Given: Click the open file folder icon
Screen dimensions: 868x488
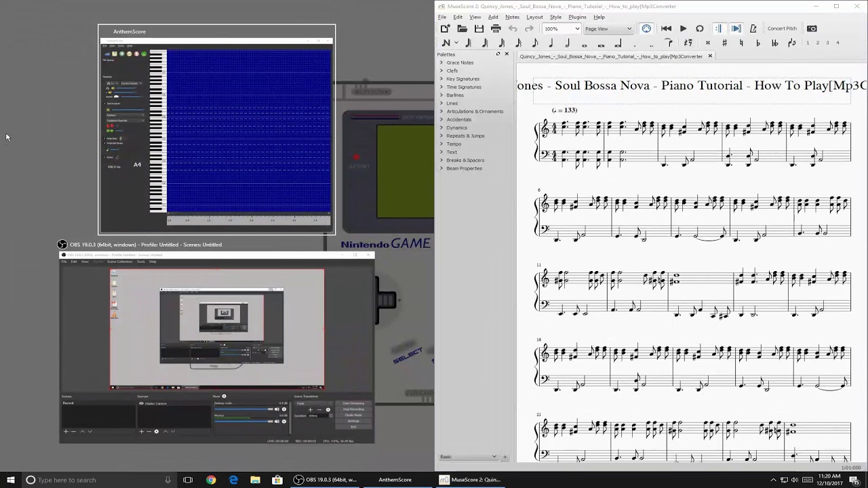Looking at the screenshot, I should (462, 28).
